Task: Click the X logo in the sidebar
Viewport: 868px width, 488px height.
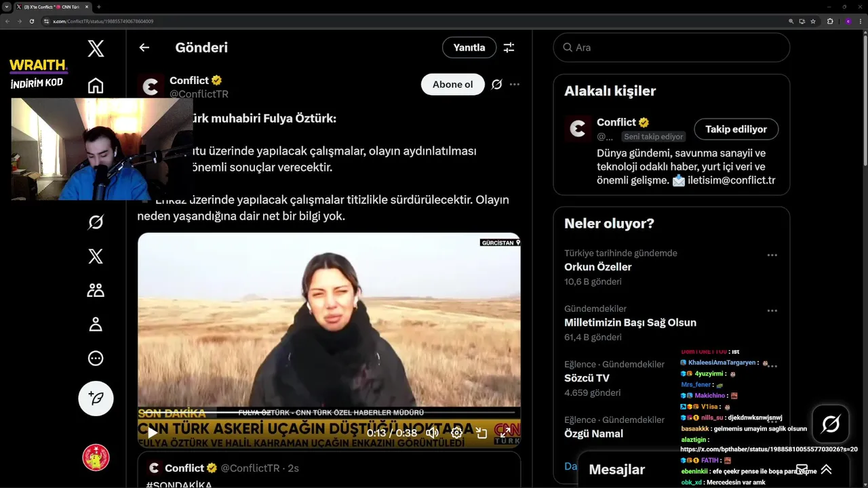Action: click(x=96, y=48)
